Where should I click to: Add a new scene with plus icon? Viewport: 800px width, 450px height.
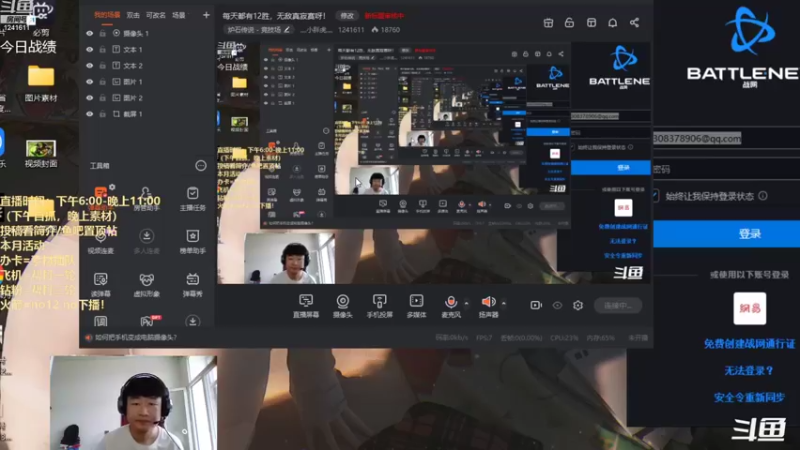(206, 15)
